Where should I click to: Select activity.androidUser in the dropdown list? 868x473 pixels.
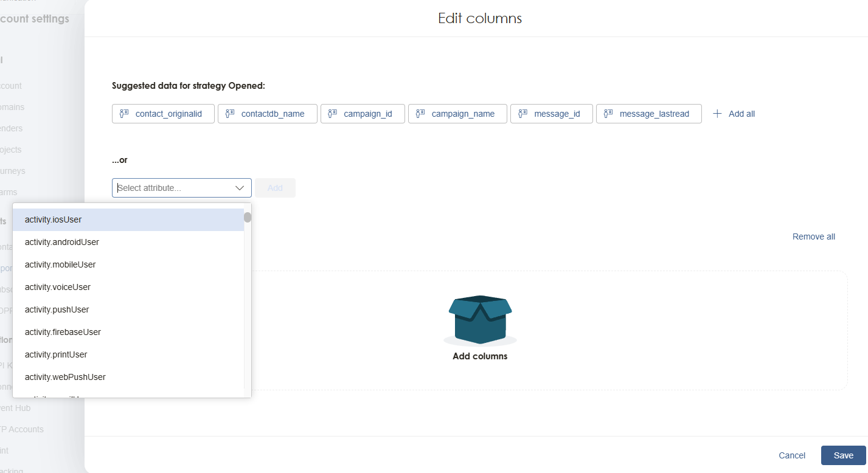61,242
